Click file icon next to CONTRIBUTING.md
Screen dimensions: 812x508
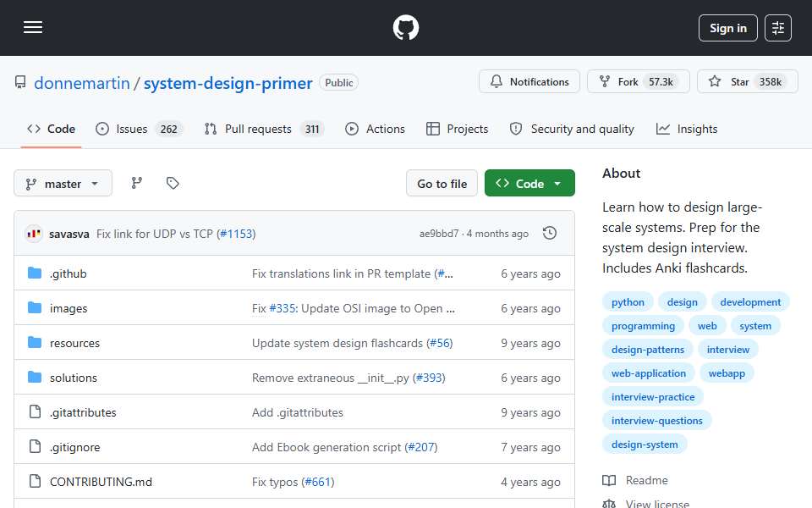click(x=35, y=482)
